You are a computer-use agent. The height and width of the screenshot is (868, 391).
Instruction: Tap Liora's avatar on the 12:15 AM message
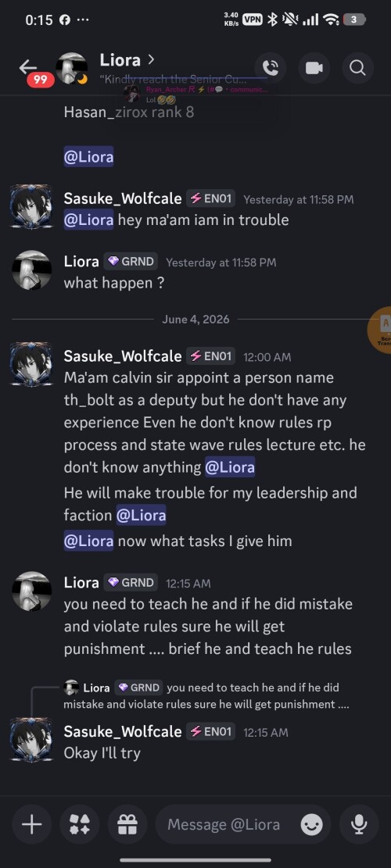[31, 591]
